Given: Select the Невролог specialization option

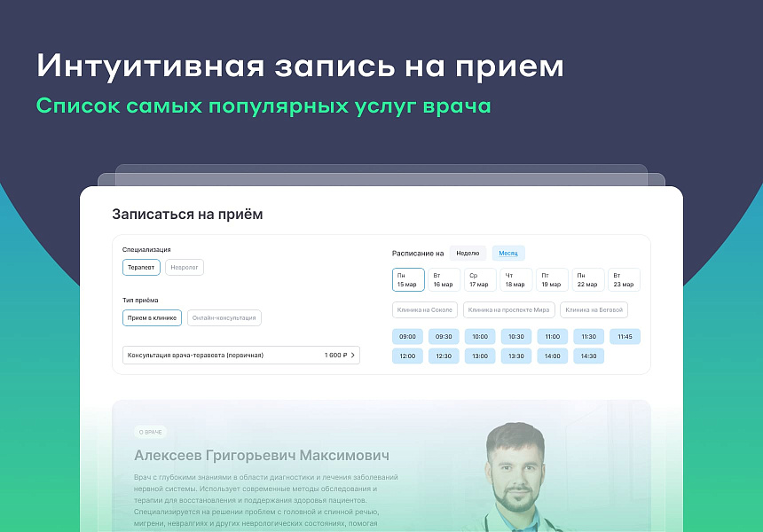Looking at the screenshot, I should coord(185,267).
